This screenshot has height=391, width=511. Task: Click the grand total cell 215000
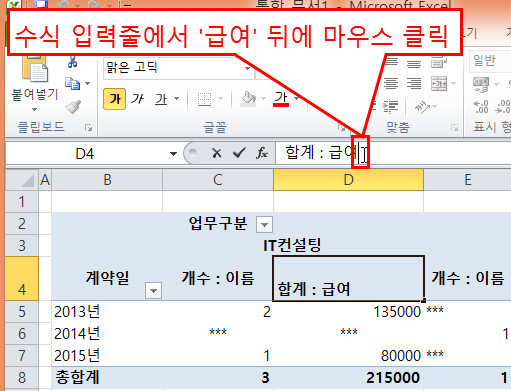pos(348,378)
